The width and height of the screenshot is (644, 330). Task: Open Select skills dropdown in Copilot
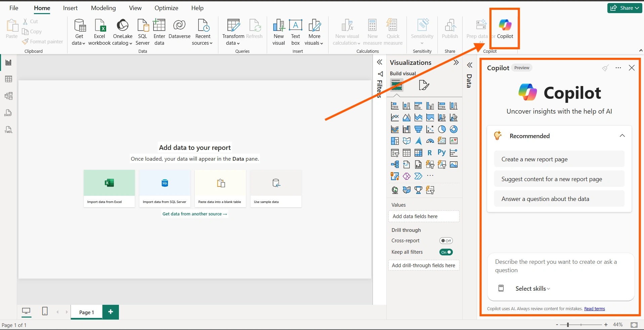[x=533, y=289]
